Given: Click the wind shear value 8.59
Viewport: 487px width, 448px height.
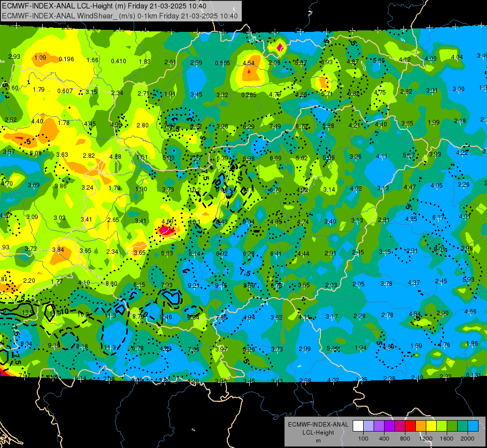Looking at the screenshot, I should pos(249,285).
